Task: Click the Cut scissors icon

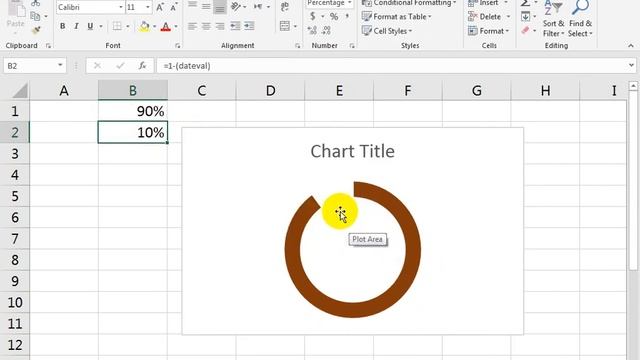Action: [x=36, y=3]
